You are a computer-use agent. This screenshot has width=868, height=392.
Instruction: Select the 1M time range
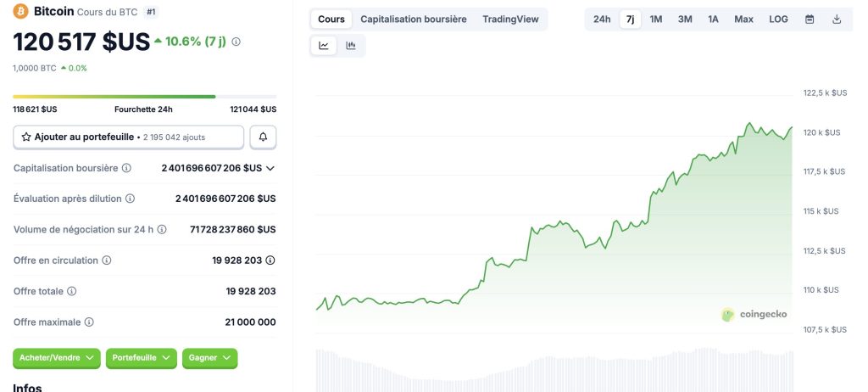click(x=656, y=19)
